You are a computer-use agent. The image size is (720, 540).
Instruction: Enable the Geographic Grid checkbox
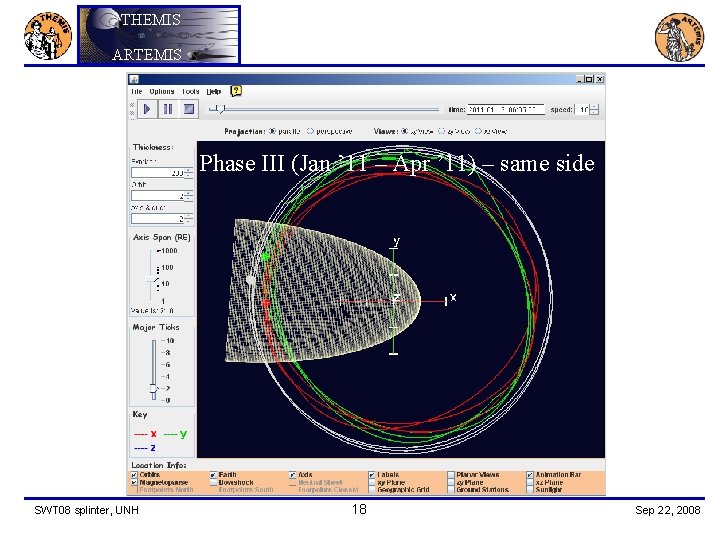pyautogui.click(x=371, y=490)
